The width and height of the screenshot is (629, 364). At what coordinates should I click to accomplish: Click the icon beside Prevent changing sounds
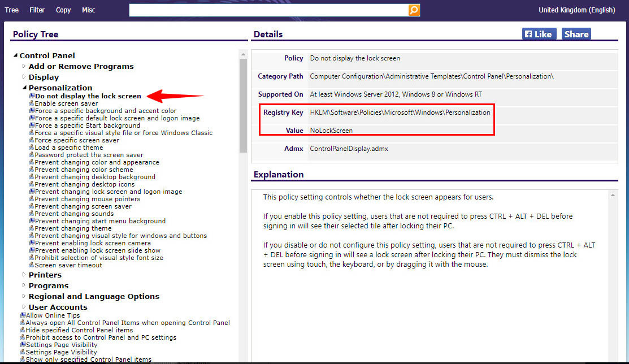pos(32,214)
